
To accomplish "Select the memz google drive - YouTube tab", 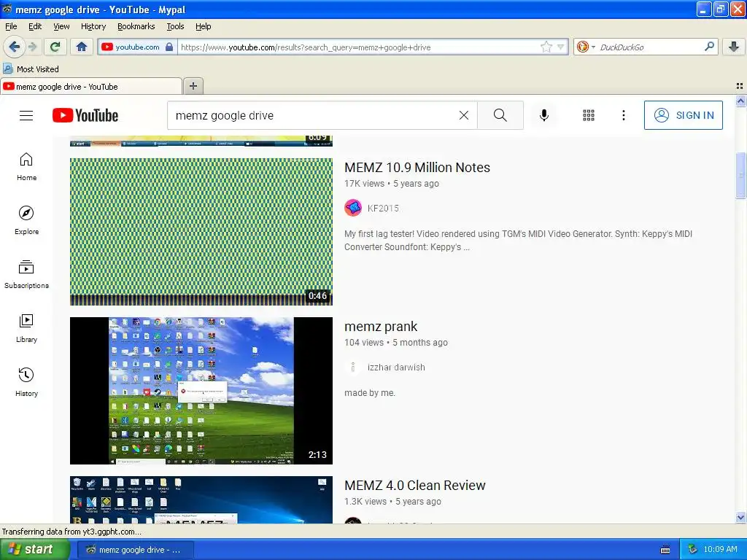I will (x=90, y=86).
